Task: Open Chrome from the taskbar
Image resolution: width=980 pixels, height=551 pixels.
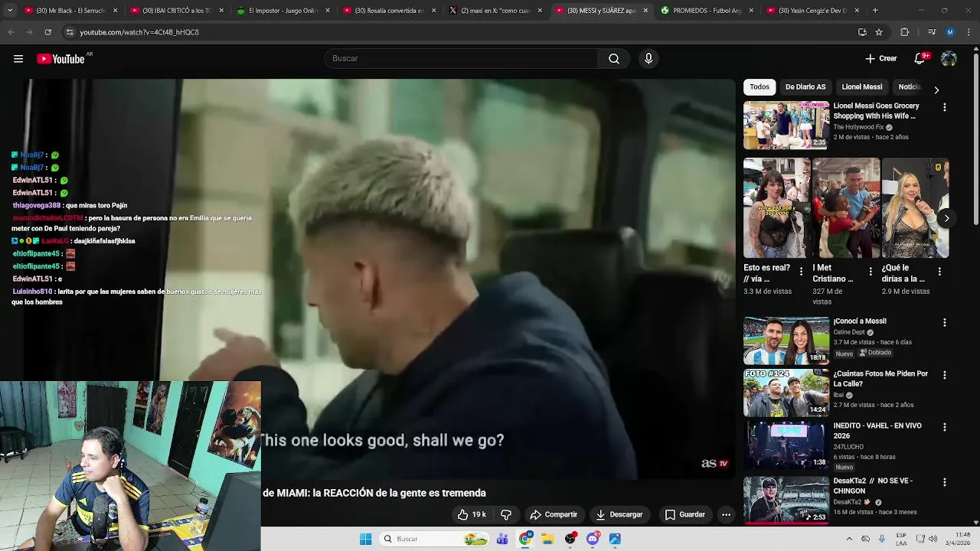Action: click(525, 539)
